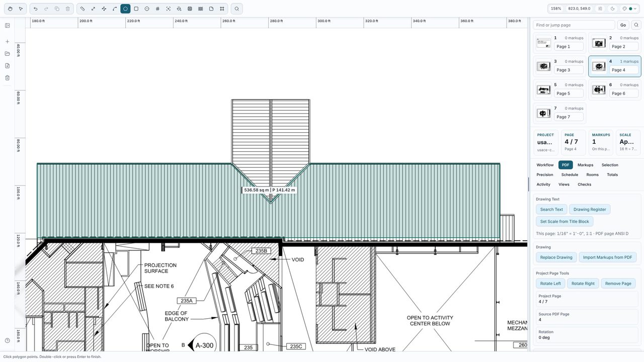Switch to the Rooms tab
Image resolution: width=644 pixels, height=362 pixels.
click(593, 174)
